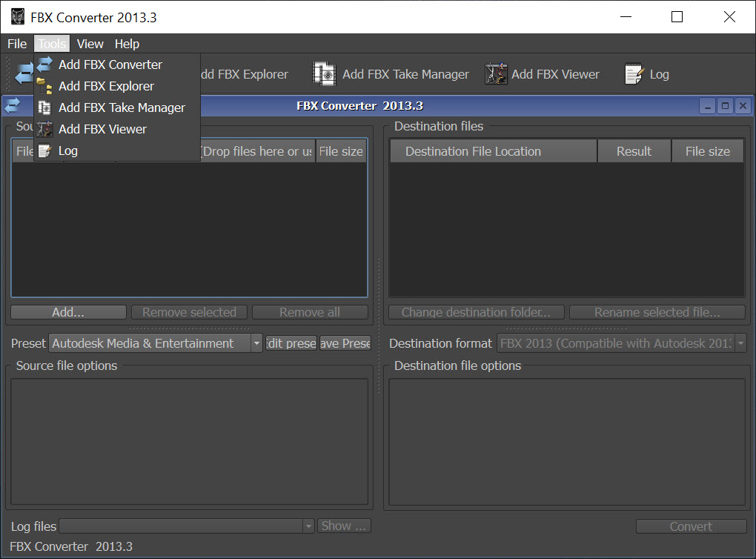The width and height of the screenshot is (756, 559).
Task: Click Log notepad icon in Tools menu
Action: tap(44, 151)
